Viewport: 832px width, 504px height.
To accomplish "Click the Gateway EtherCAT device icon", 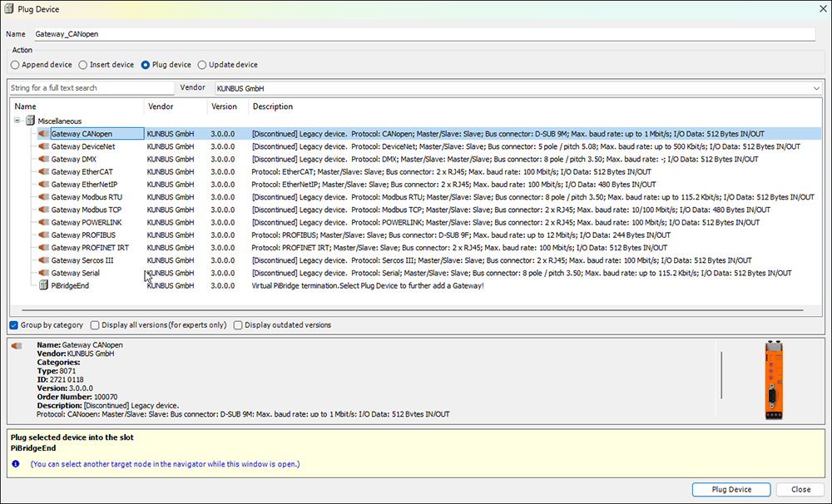I will pos(43,172).
